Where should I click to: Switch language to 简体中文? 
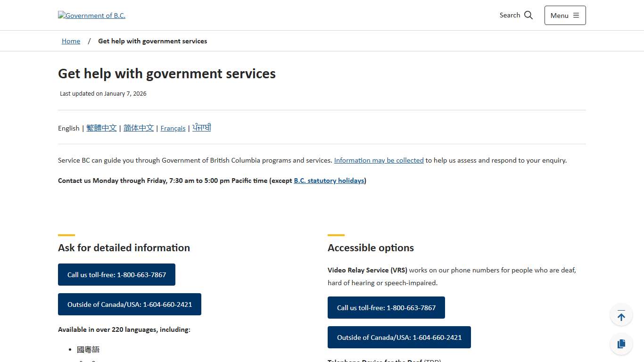[139, 128]
